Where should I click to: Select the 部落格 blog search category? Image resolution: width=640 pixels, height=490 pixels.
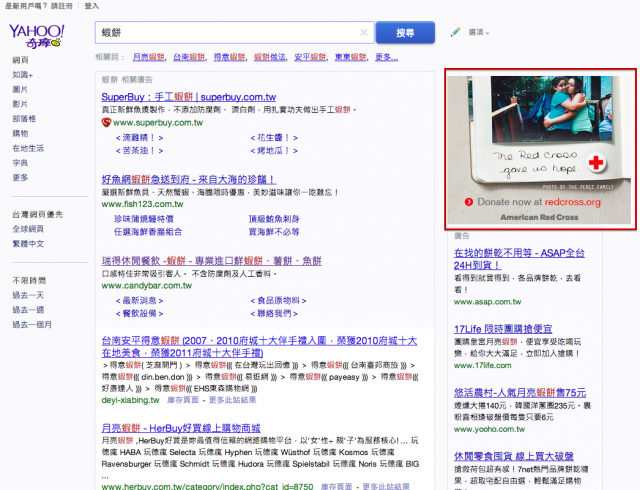pyautogui.click(x=24, y=119)
